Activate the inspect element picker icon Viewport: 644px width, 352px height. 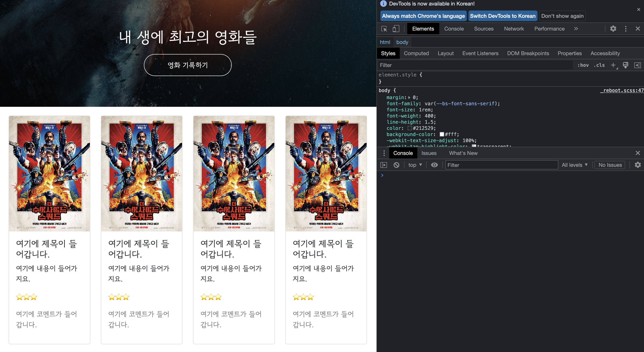point(384,29)
